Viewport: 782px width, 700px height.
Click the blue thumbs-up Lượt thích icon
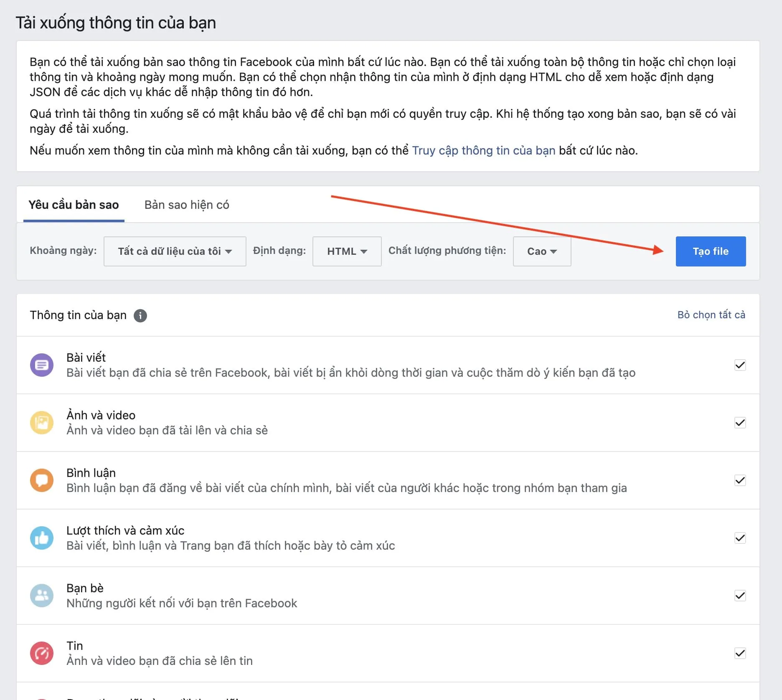[x=42, y=538]
